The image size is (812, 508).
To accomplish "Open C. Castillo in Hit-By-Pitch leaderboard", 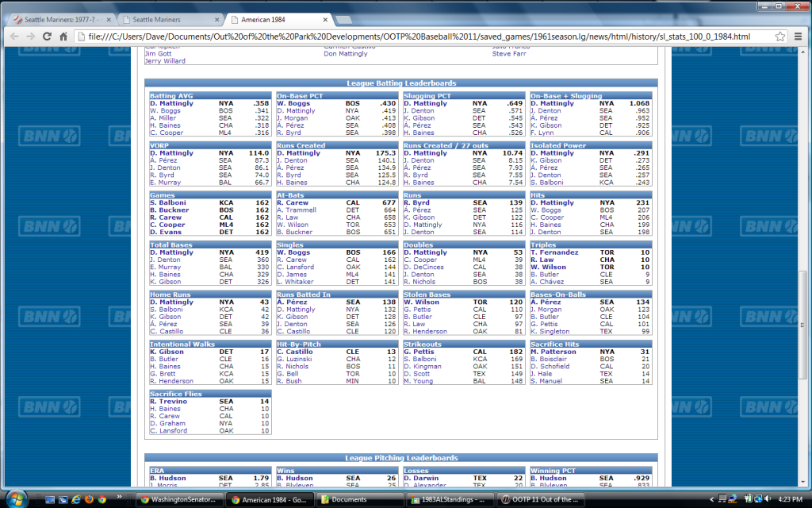I will pyautogui.click(x=295, y=352).
